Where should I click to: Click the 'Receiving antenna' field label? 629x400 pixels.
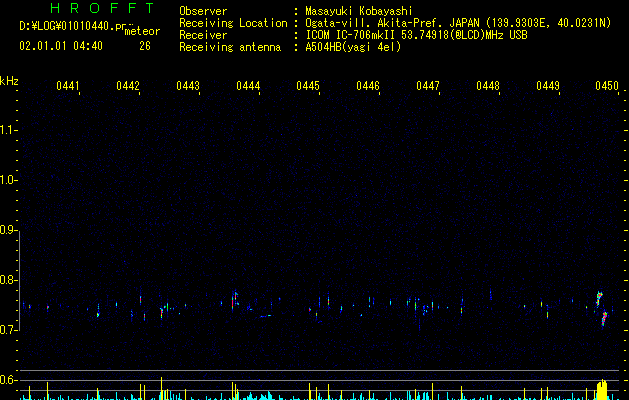tap(230, 47)
